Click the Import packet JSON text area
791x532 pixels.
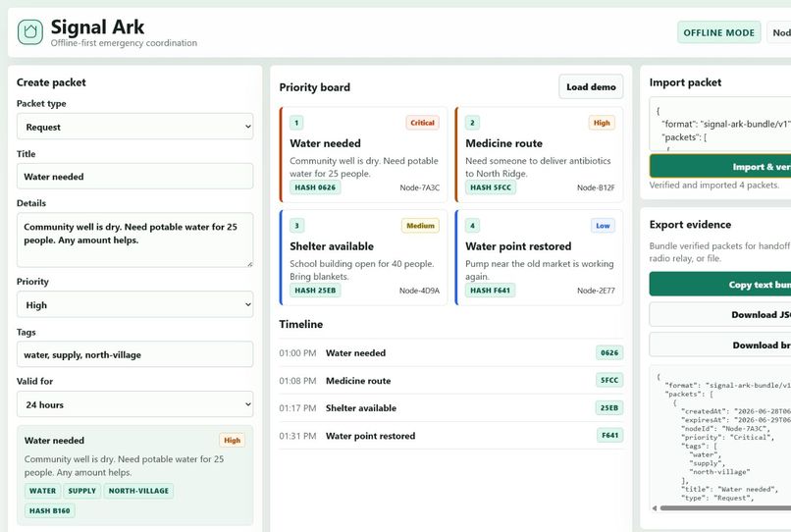(720, 125)
